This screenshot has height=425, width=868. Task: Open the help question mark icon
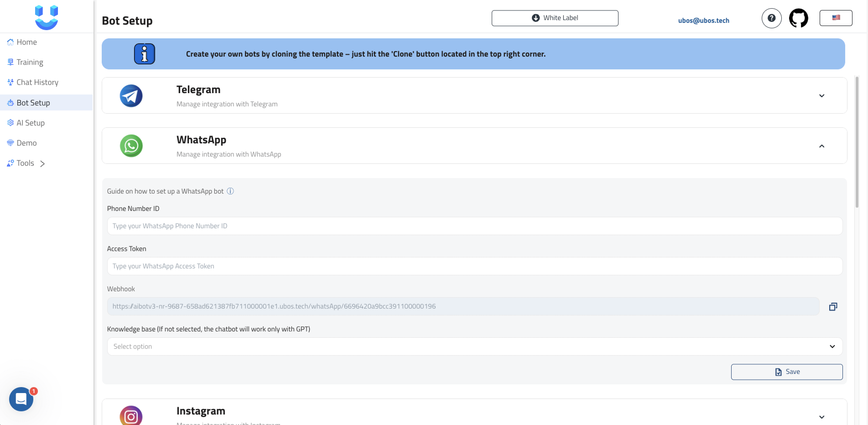tap(771, 18)
